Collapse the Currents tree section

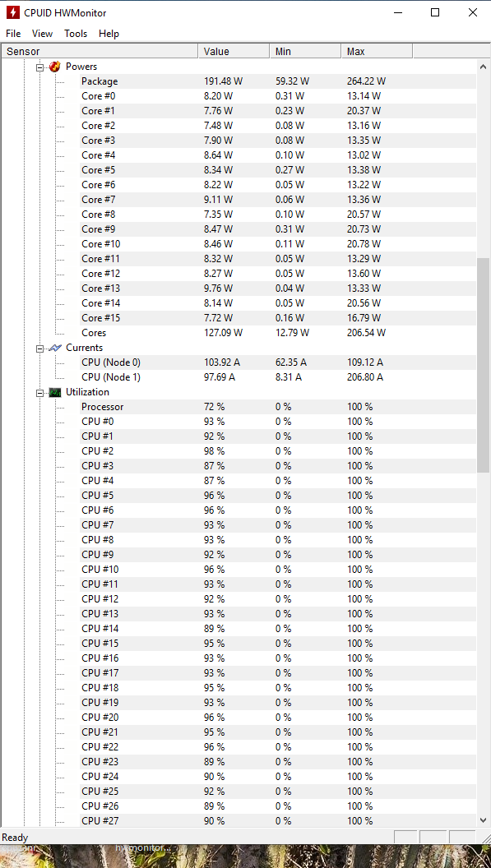pos(39,349)
